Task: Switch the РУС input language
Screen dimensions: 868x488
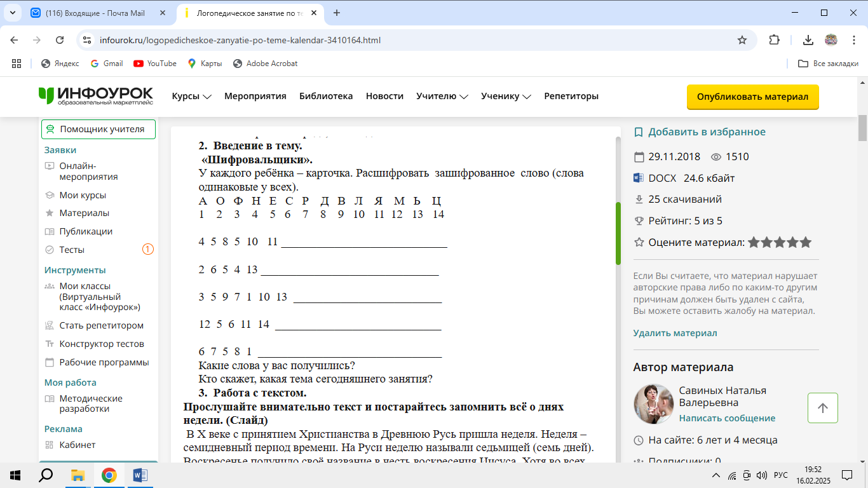Action: (780, 475)
